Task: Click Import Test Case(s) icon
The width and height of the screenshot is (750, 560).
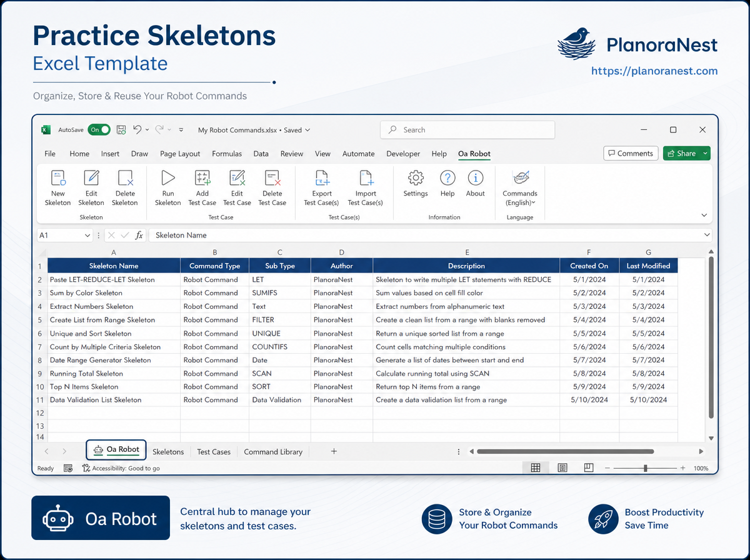Action: point(366,179)
